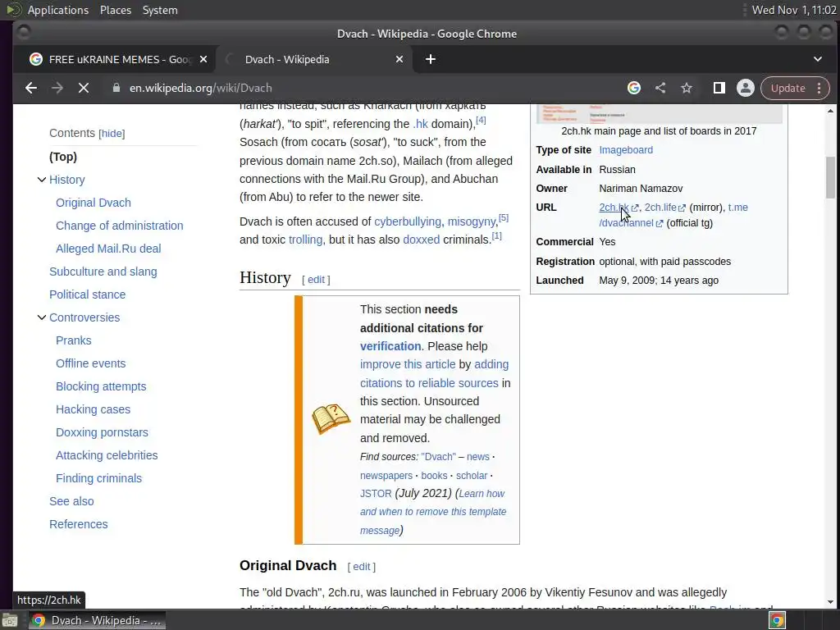Viewport: 840px width, 630px height.
Task: Jump to Doxxing pornstars subsection
Action: (x=102, y=432)
